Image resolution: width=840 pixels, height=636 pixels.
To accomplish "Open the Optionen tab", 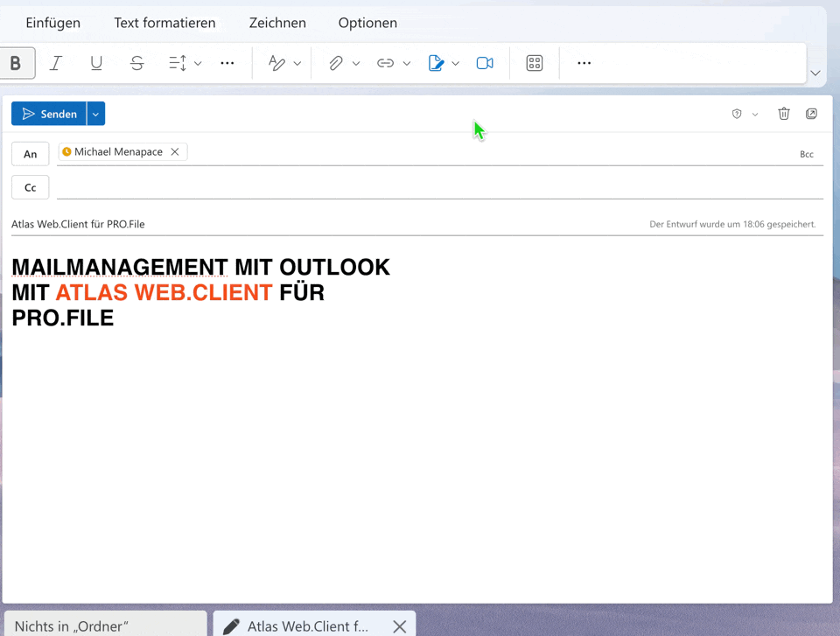I will click(367, 23).
